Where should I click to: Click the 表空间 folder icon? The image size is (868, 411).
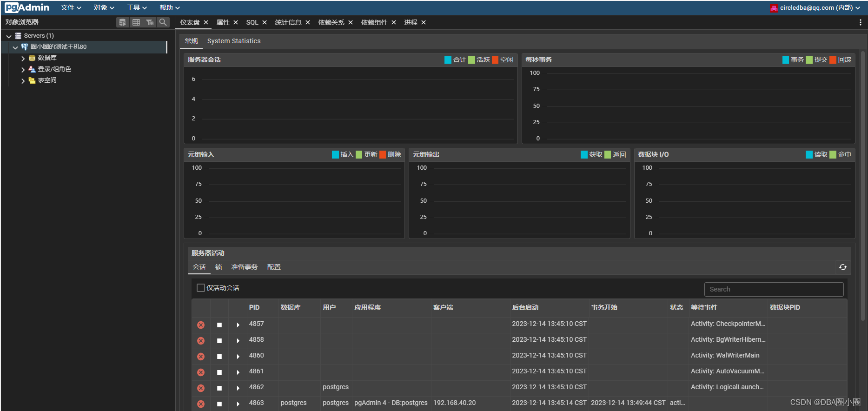tap(32, 80)
